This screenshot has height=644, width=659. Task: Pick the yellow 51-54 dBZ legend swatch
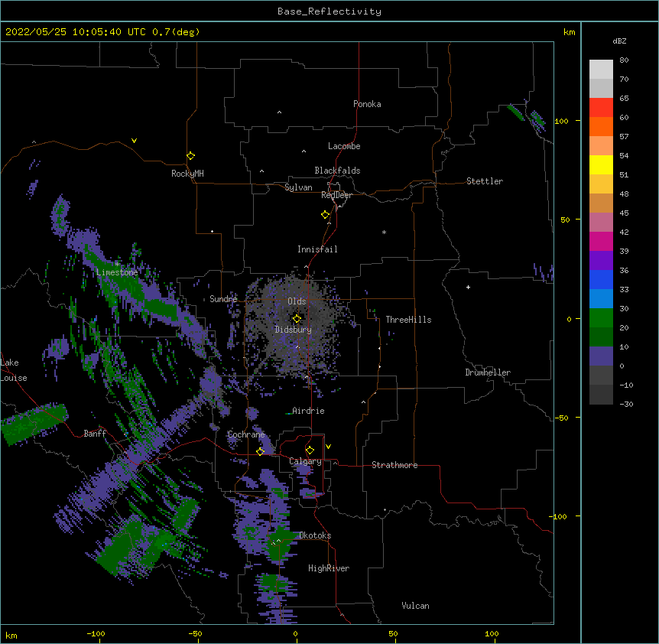point(601,164)
